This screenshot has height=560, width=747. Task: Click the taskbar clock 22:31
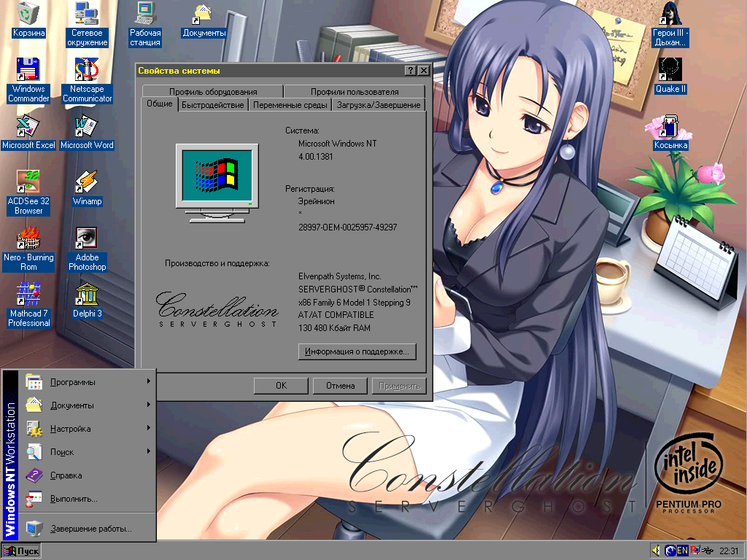click(x=729, y=551)
